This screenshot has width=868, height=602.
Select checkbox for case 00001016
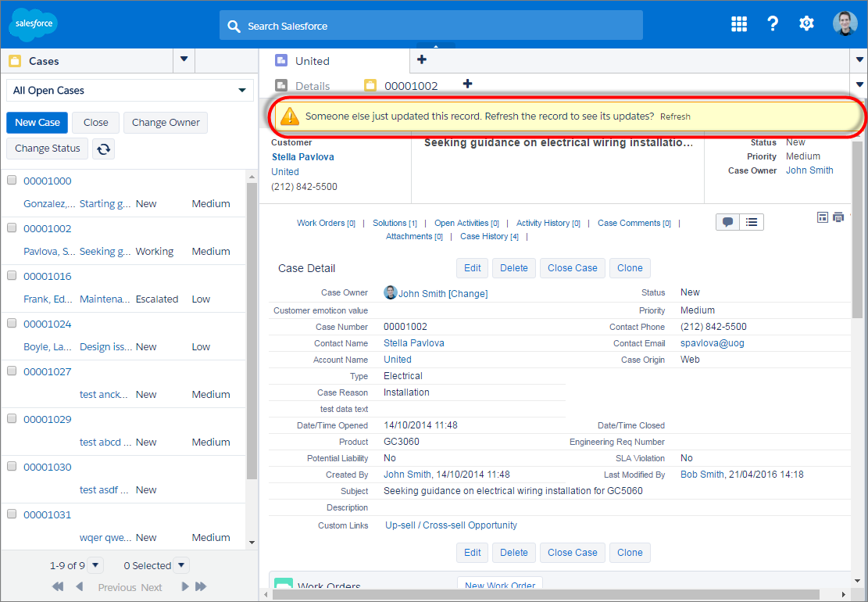tap(12, 275)
